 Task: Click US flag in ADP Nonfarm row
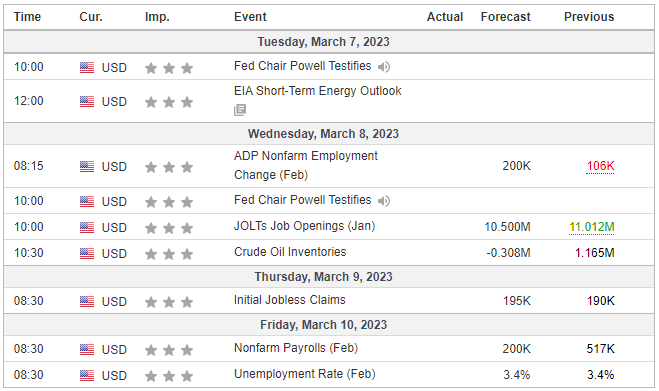coord(87,167)
